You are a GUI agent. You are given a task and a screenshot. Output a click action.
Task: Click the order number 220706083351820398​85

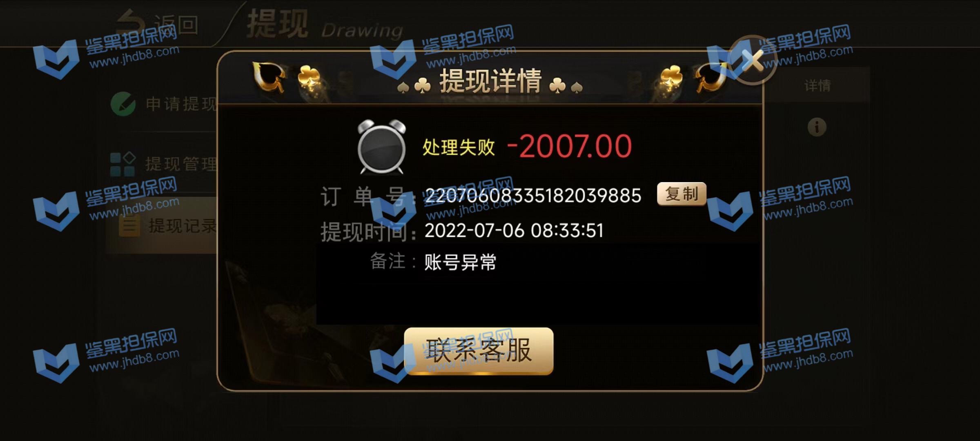click(533, 196)
